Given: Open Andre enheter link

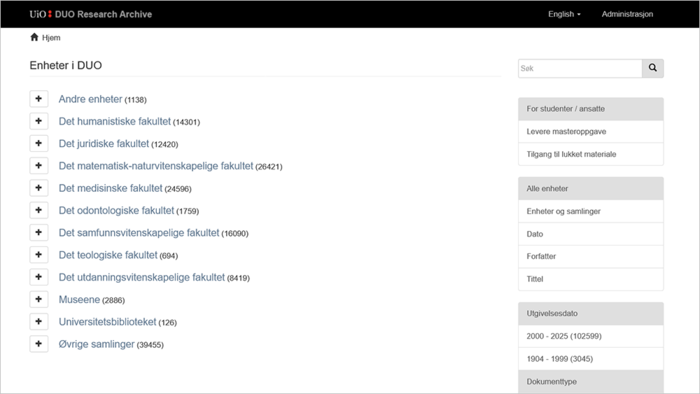Looking at the screenshot, I should [x=90, y=99].
